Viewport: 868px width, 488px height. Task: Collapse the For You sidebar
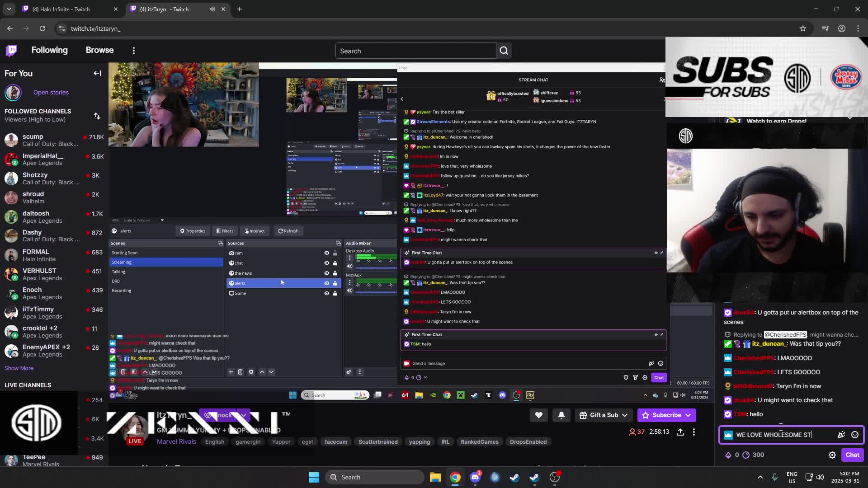click(x=97, y=73)
